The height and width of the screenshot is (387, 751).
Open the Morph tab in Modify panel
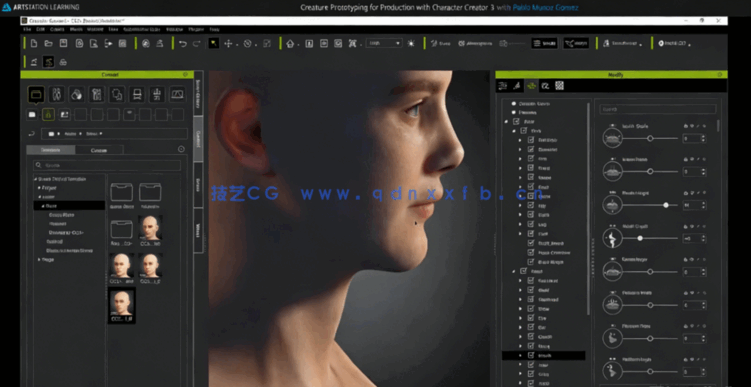[x=531, y=86]
